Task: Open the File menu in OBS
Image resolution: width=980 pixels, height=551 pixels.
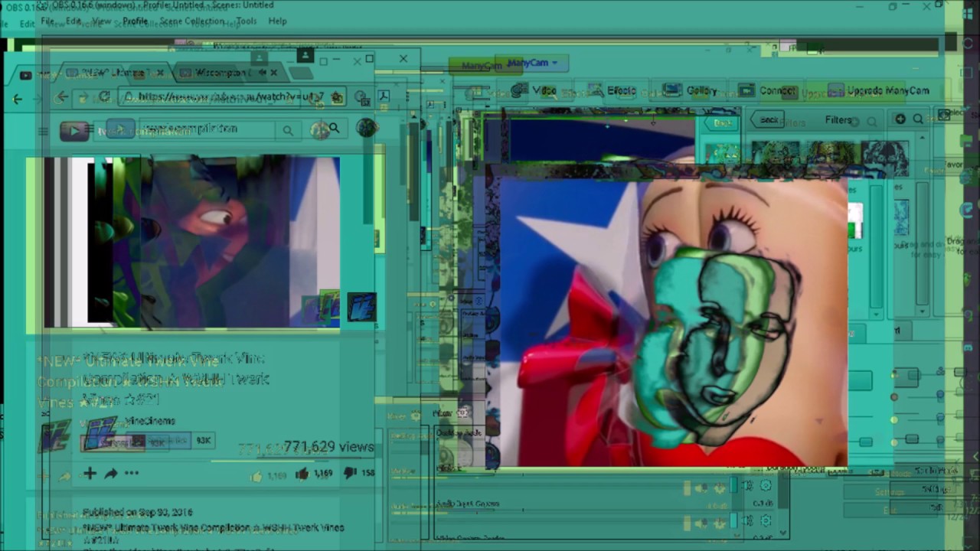Action: point(47,21)
